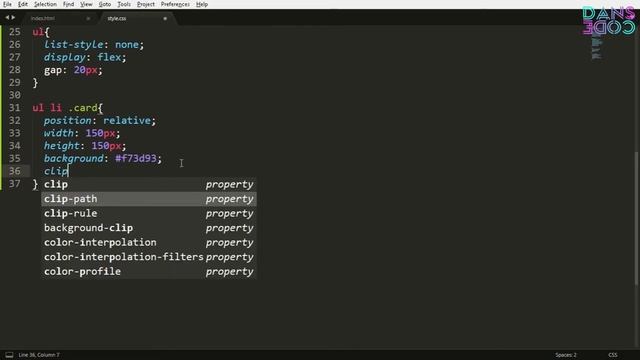Viewport: 640px width, 360px height.
Task: Open the CSS syntax selector
Action: [x=613, y=355]
